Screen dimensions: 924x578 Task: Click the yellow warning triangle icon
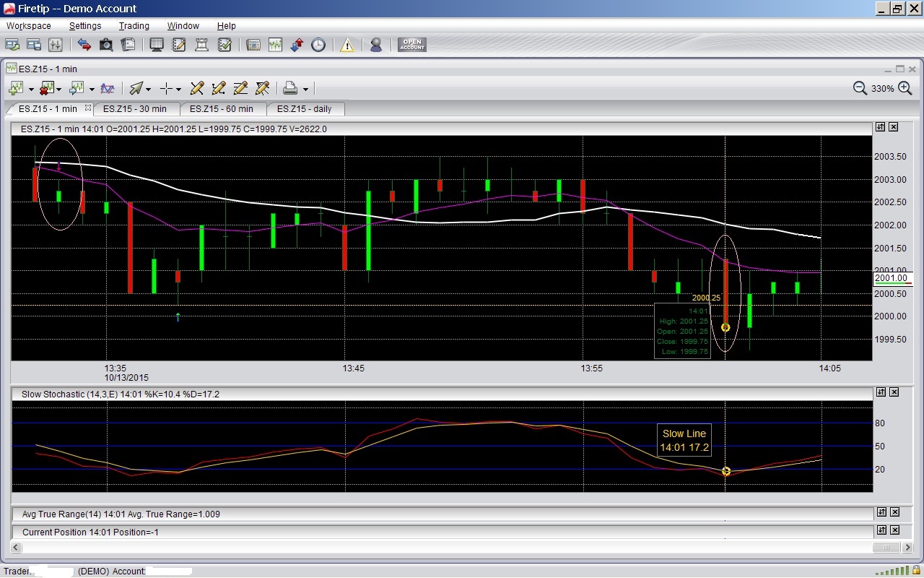tap(347, 45)
